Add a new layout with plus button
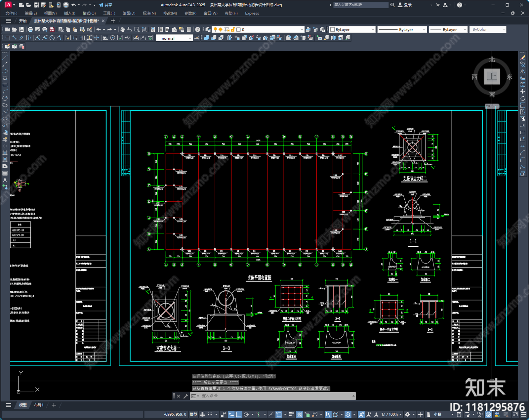 point(54,405)
